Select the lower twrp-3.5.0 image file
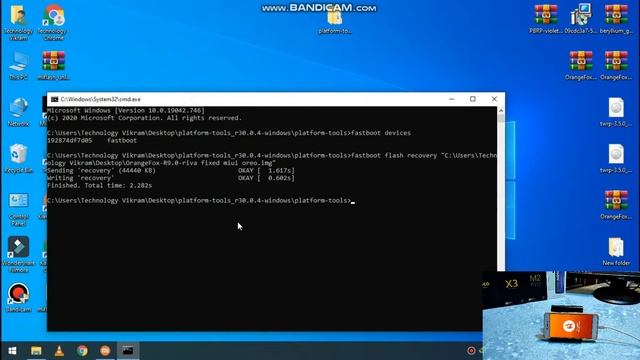The image size is (640, 360). coord(616,158)
